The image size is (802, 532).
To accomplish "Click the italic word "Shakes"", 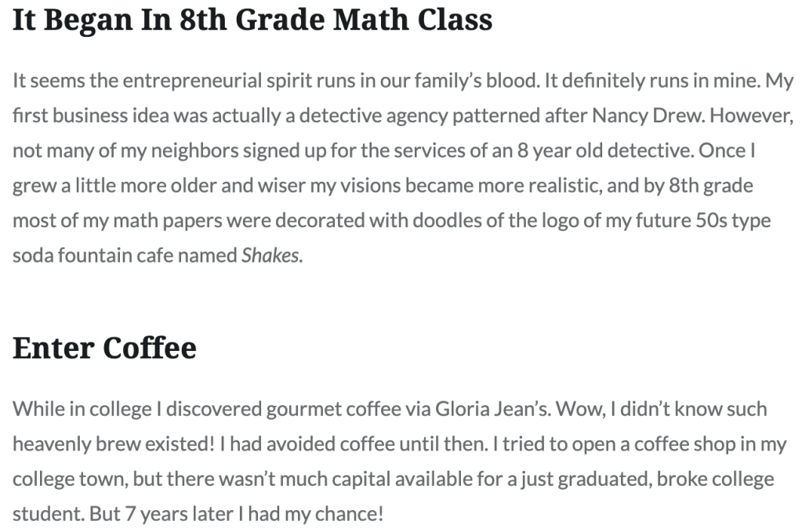I will click(270, 255).
